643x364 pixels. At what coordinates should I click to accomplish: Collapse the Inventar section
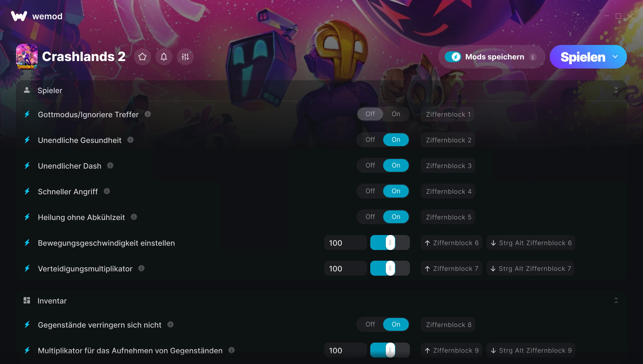tap(616, 300)
